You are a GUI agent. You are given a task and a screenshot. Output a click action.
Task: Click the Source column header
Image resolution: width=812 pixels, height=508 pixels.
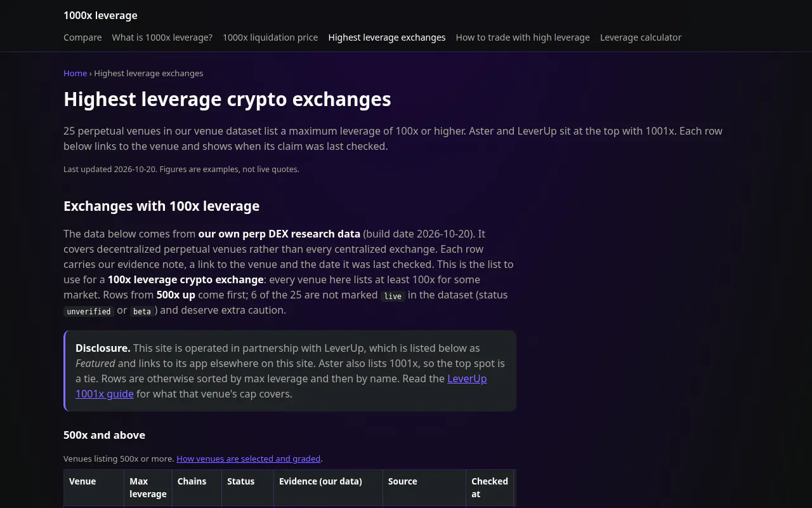click(424, 488)
